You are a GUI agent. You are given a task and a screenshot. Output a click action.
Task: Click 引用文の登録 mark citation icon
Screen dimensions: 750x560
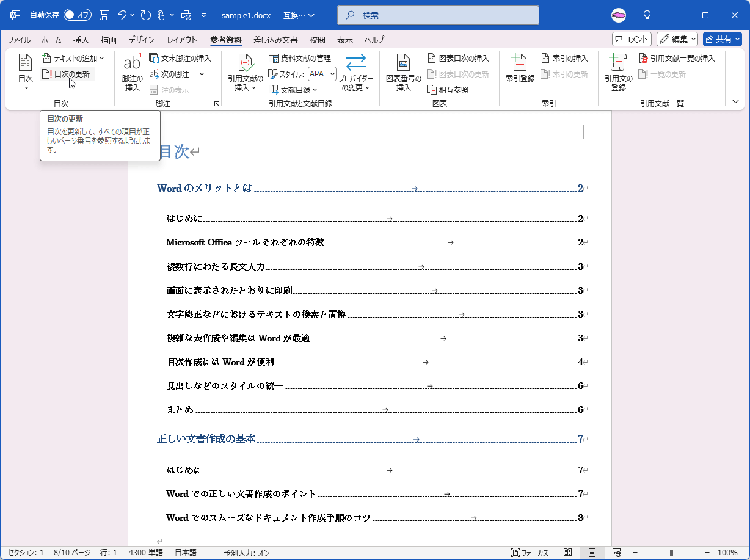pyautogui.click(x=618, y=62)
